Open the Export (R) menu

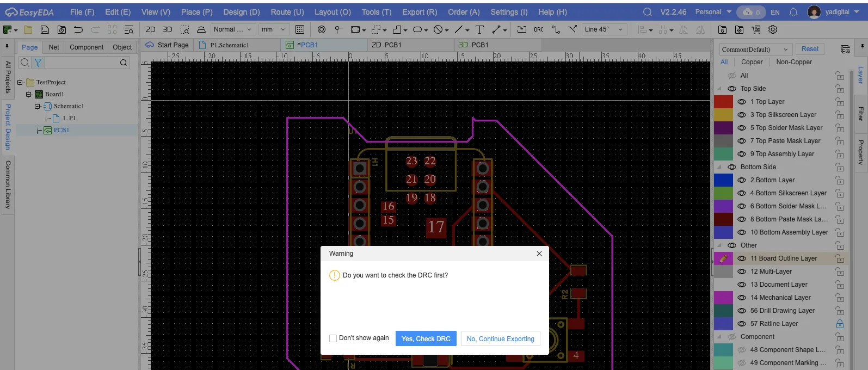420,12
